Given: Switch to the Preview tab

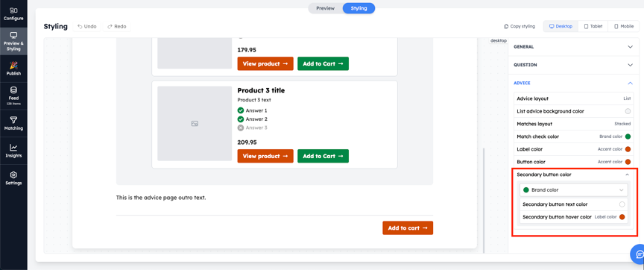Looking at the screenshot, I should (325, 8).
